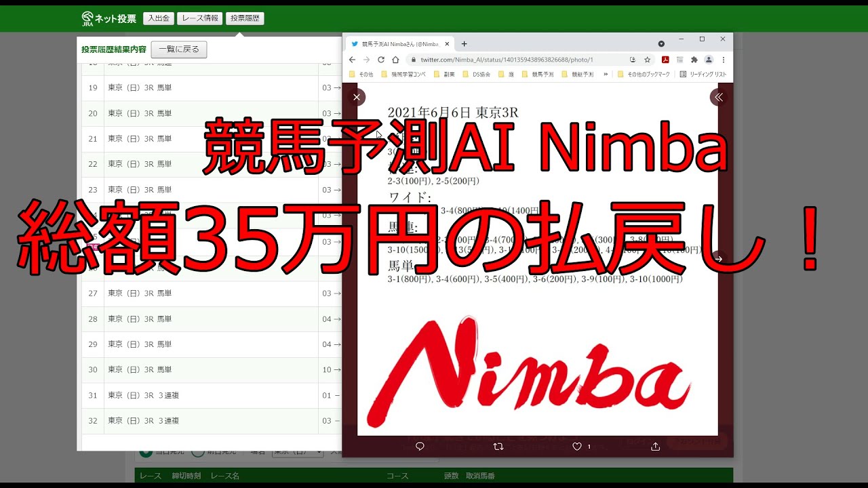Select the 前日発売 radio button

197,451
